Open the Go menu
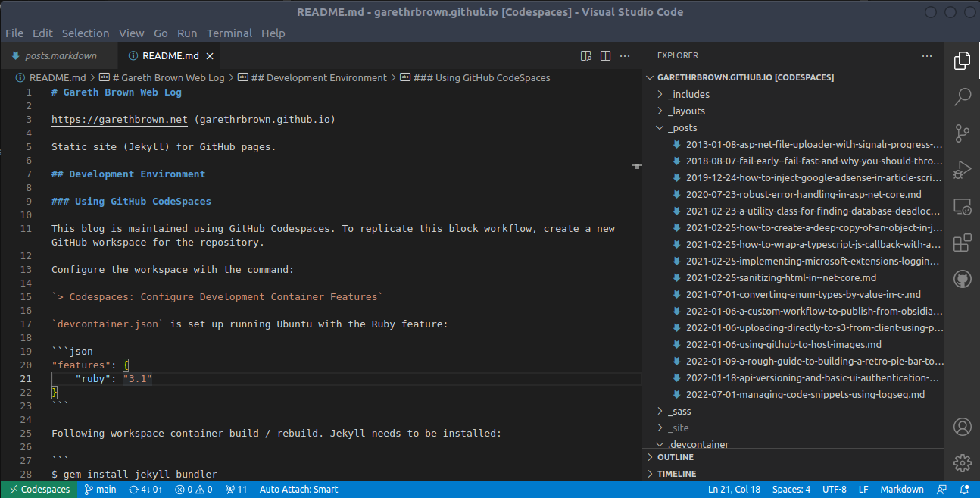The width and height of the screenshot is (980, 498). coord(161,33)
